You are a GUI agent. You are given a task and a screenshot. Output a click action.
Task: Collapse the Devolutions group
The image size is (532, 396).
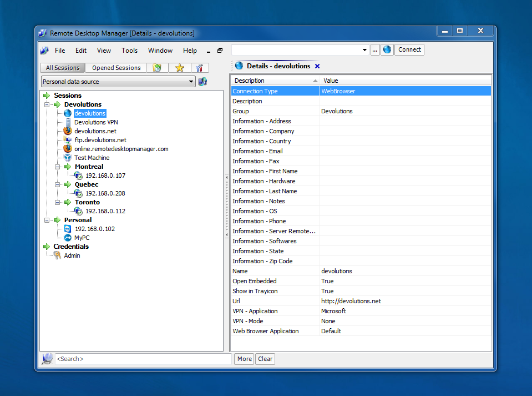47,104
